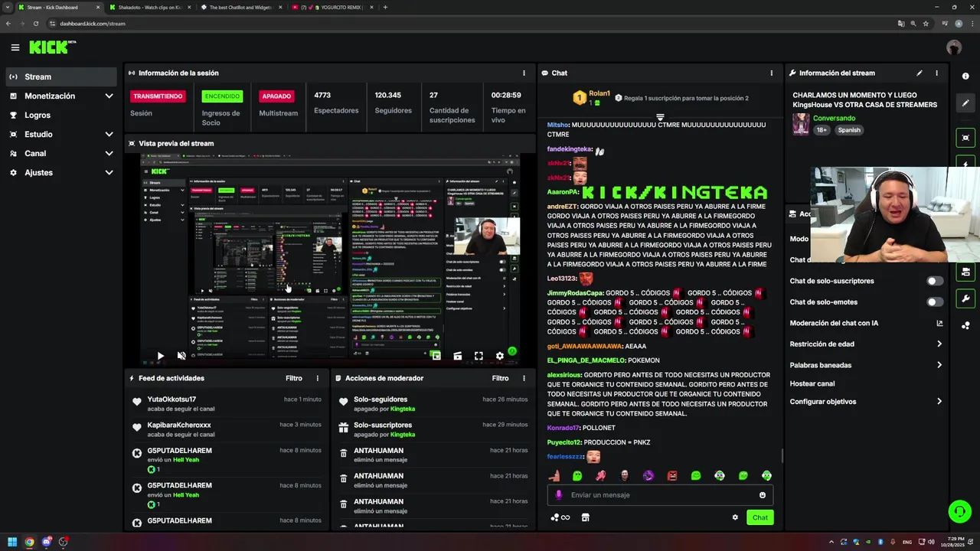The image size is (980, 551).
Task: Open the green support headset button
Action: [x=959, y=511]
